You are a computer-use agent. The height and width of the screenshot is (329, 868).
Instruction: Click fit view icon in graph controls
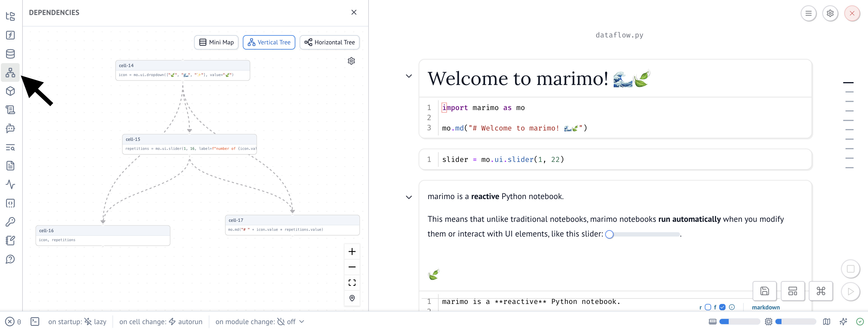[x=352, y=283]
